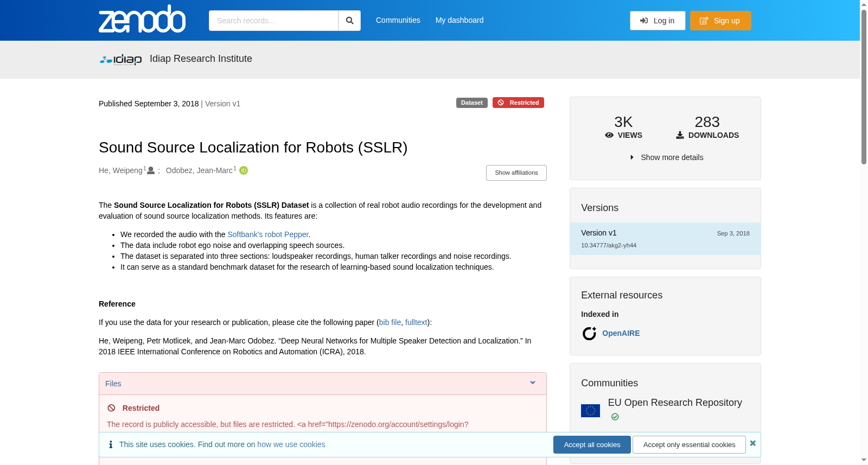Expand Show more details

[x=666, y=157]
